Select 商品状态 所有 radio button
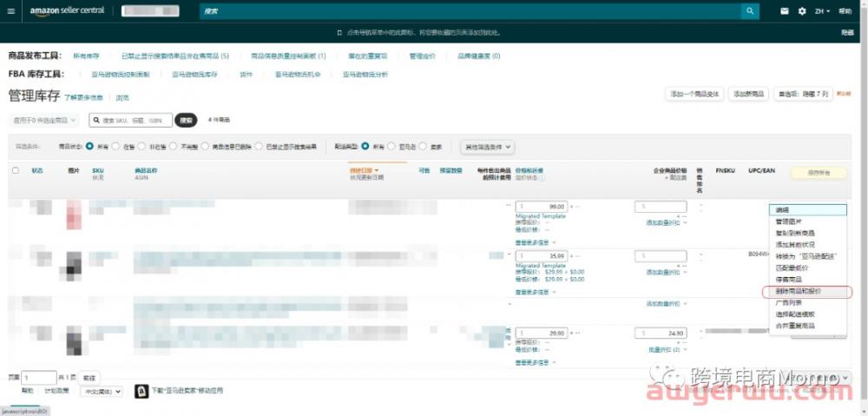Screen dimensions: 868x416 (x=89, y=147)
